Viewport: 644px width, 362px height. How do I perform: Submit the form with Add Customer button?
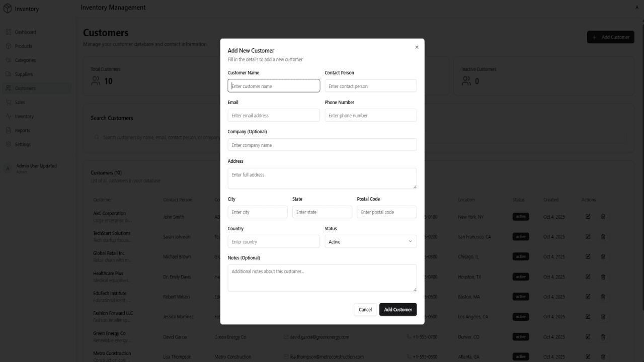(x=398, y=310)
